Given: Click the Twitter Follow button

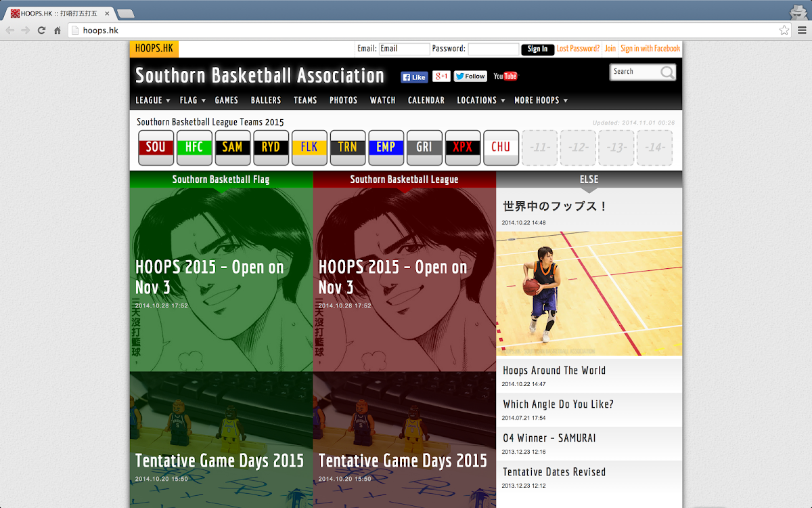Looking at the screenshot, I should pyautogui.click(x=470, y=77).
